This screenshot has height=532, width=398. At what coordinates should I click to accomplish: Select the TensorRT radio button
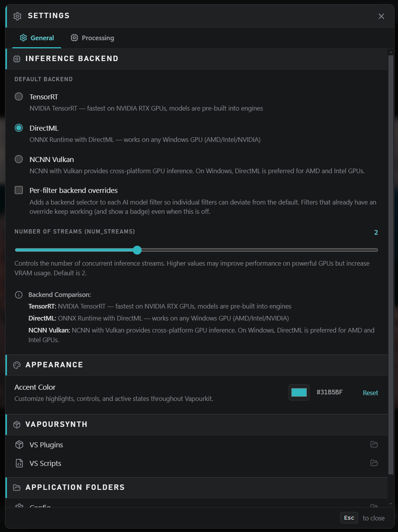(x=19, y=97)
